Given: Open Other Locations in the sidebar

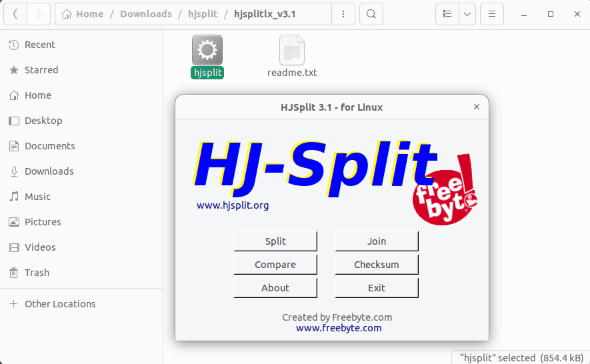Looking at the screenshot, I should (81, 304).
